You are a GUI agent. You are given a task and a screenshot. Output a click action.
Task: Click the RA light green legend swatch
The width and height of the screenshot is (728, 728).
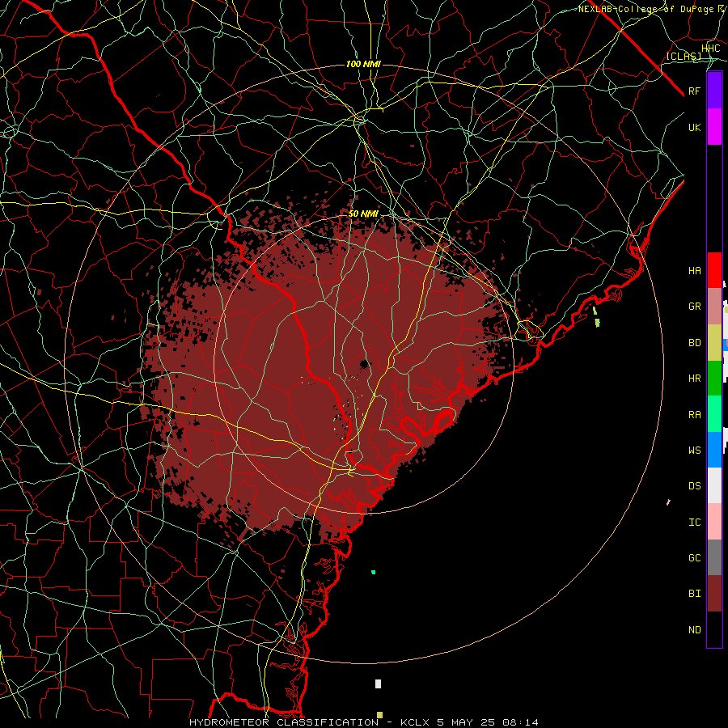coord(714,414)
